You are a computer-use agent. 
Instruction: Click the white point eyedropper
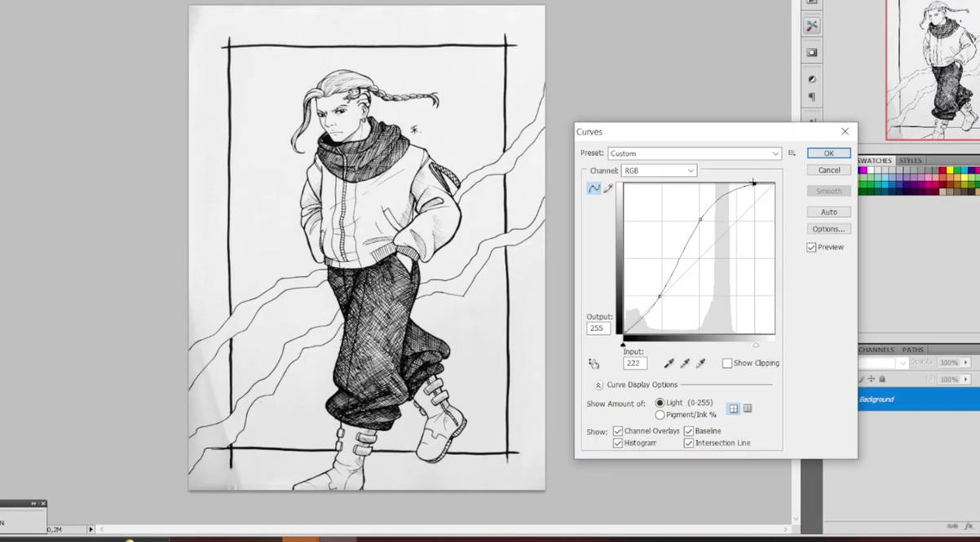click(700, 363)
